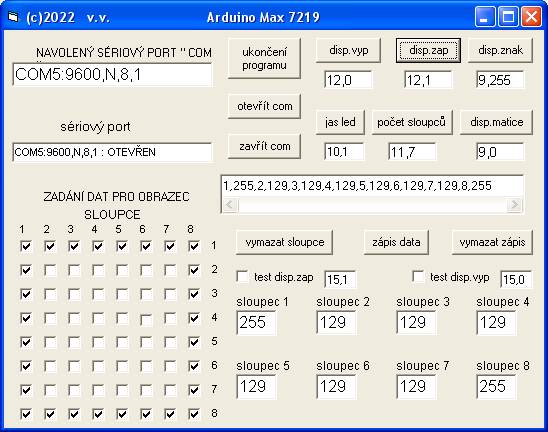The width and height of the screenshot is (548, 432).
Task: Uncheck column 3 row 8 checkbox
Action: [x=74, y=414]
